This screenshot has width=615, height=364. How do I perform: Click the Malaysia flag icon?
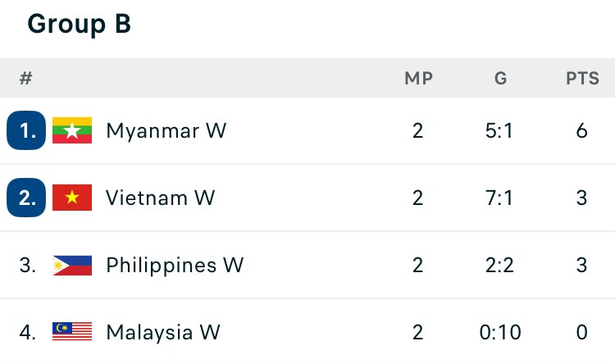click(71, 332)
